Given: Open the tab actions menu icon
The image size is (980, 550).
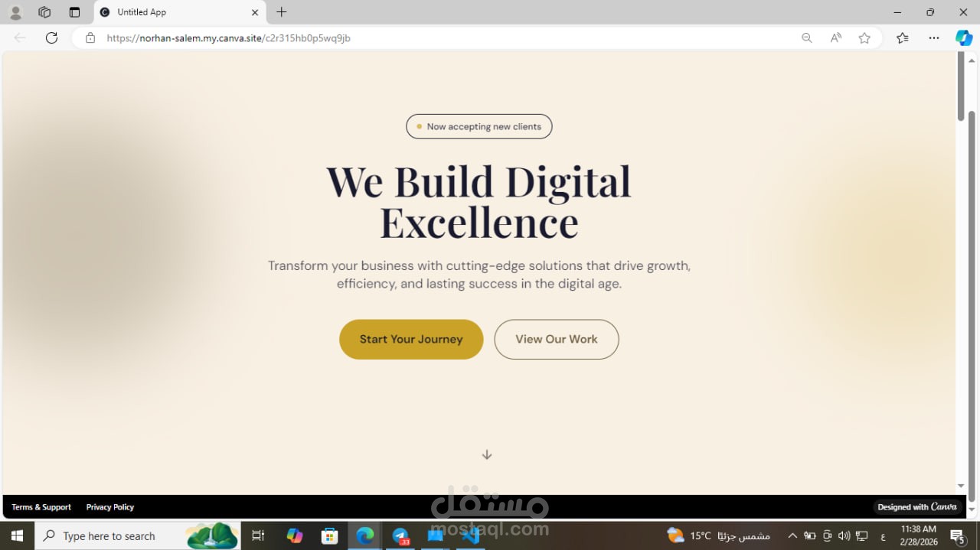Looking at the screenshot, I should [74, 12].
